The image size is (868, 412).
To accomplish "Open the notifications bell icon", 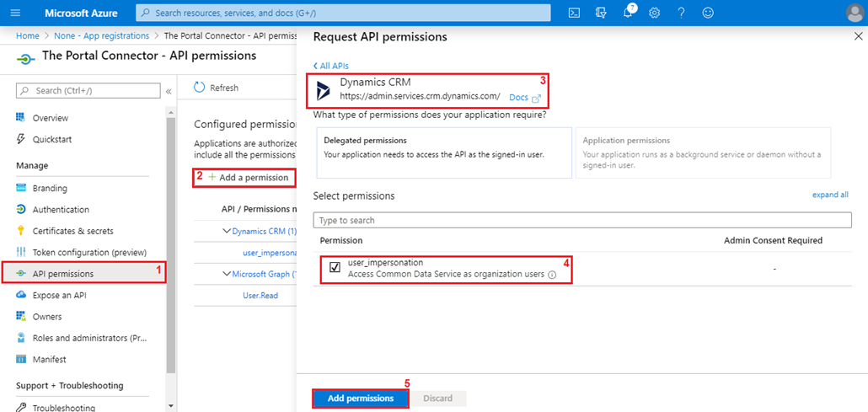I will pyautogui.click(x=629, y=12).
